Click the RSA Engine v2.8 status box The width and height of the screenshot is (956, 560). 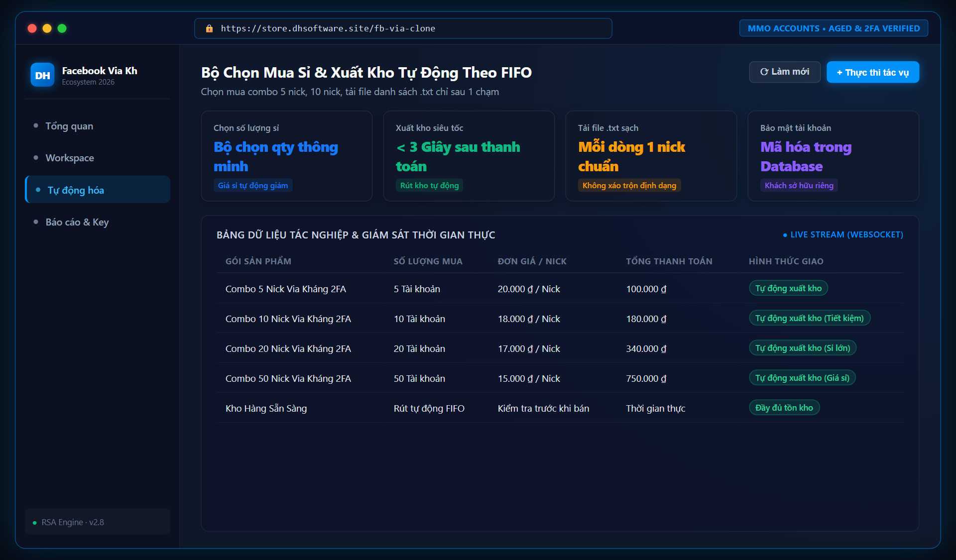pos(98,522)
